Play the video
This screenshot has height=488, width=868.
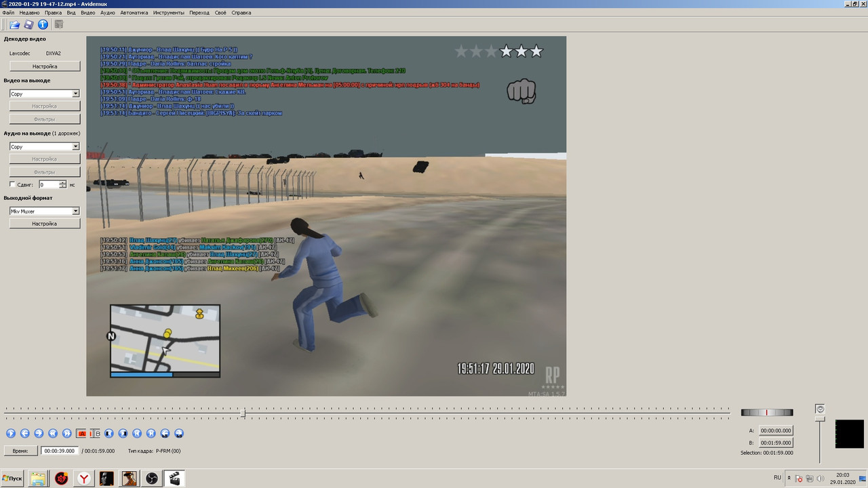[x=11, y=433]
